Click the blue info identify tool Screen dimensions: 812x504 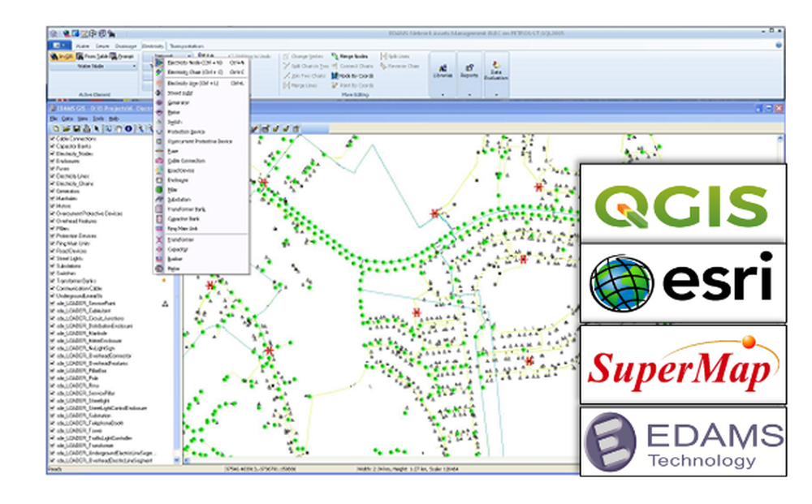pos(128,128)
